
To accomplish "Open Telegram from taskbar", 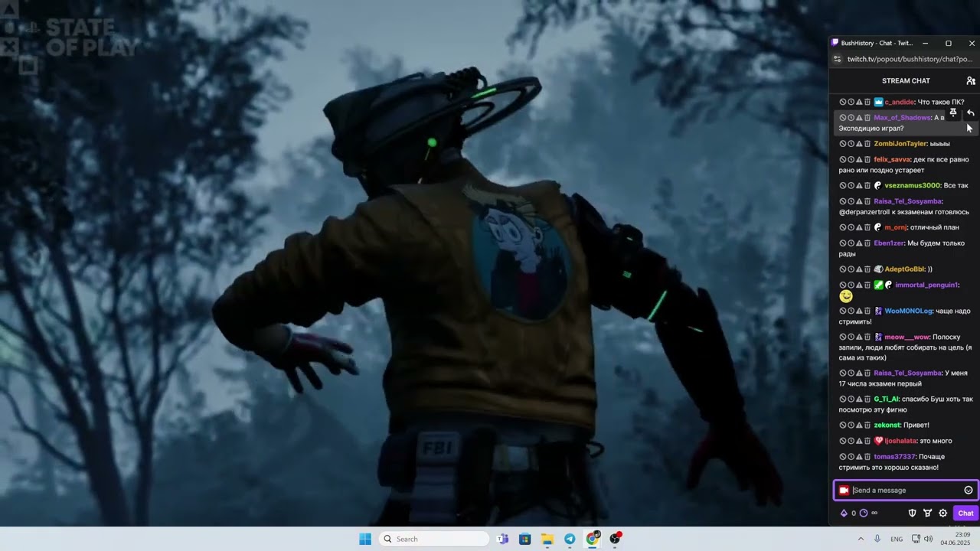I will (x=570, y=539).
